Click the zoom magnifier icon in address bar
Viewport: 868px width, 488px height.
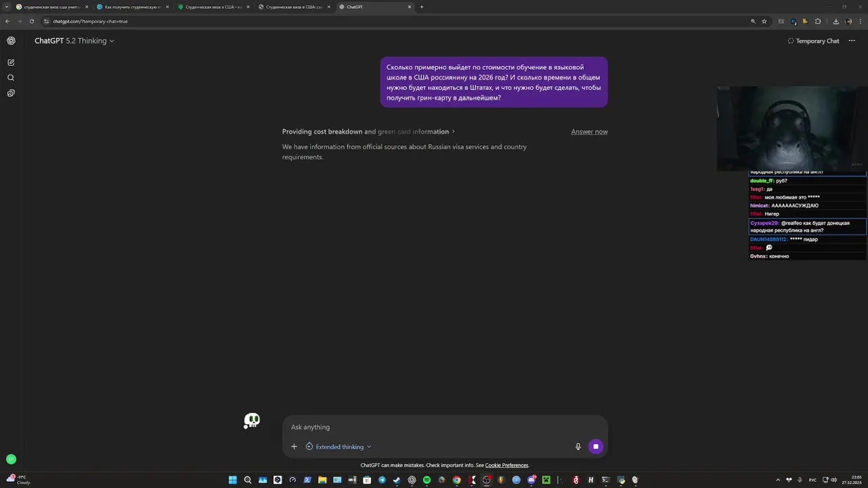pyautogui.click(x=753, y=21)
